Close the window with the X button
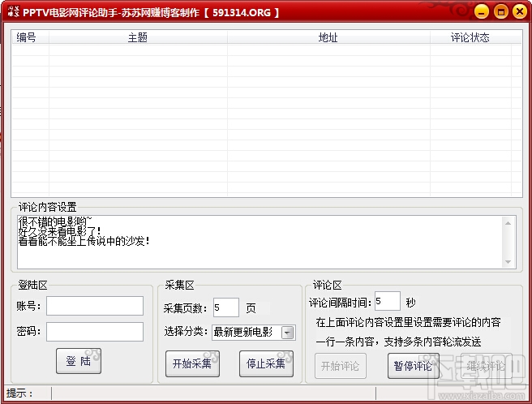This screenshot has height=404, width=532. point(520,12)
